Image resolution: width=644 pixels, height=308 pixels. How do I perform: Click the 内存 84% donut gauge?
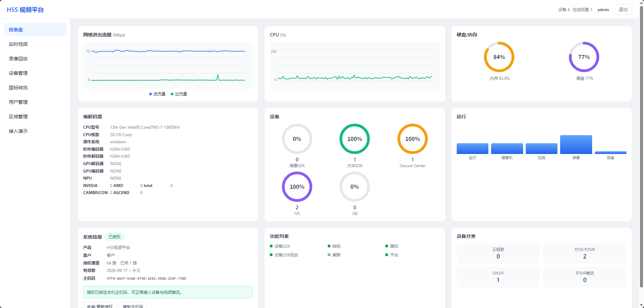pos(499,57)
